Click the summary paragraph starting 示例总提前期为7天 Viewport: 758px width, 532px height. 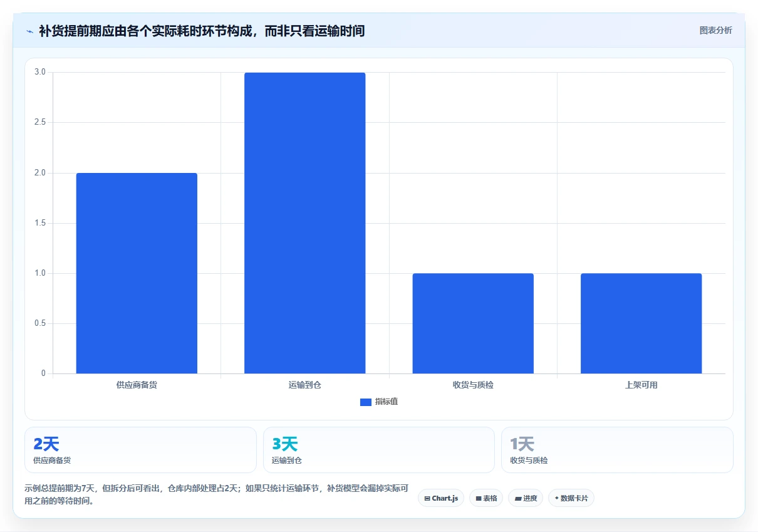[x=216, y=494]
